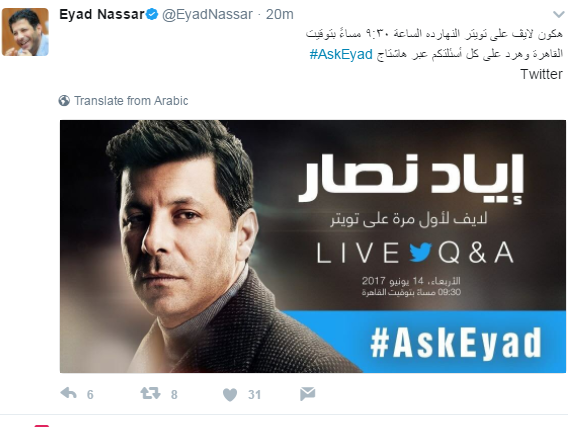Click the blue verified badge
The width and height of the screenshot is (568, 427).
coord(152,14)
